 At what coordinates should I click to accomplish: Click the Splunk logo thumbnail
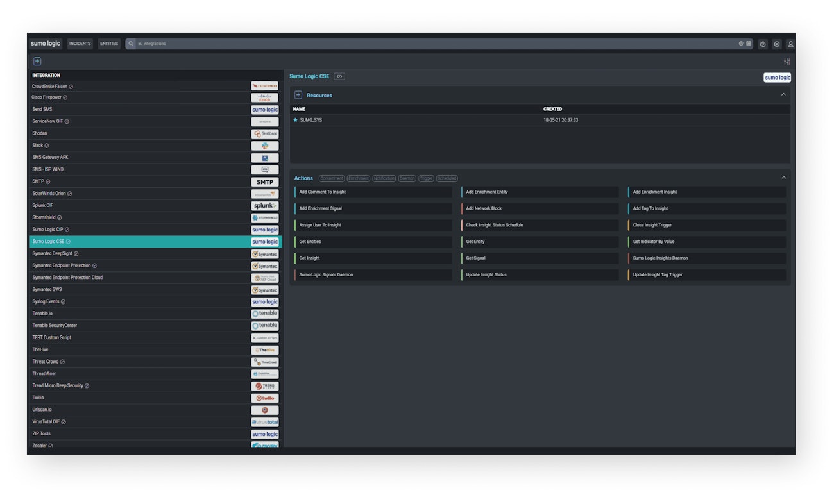pos(265,206)
